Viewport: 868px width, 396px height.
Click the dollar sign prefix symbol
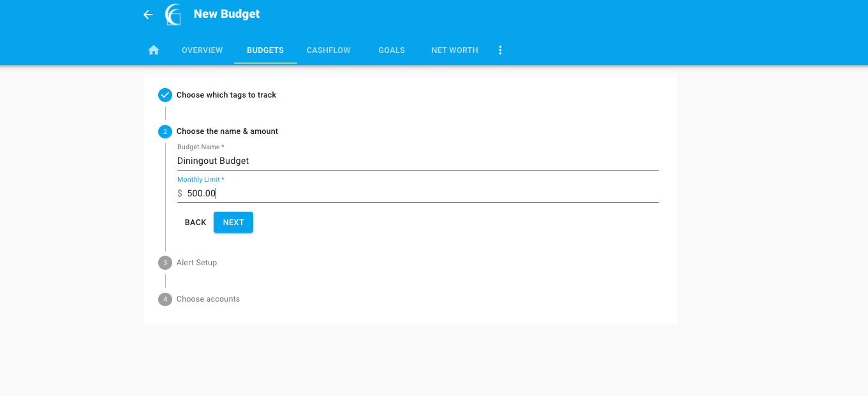coord(180,193)
